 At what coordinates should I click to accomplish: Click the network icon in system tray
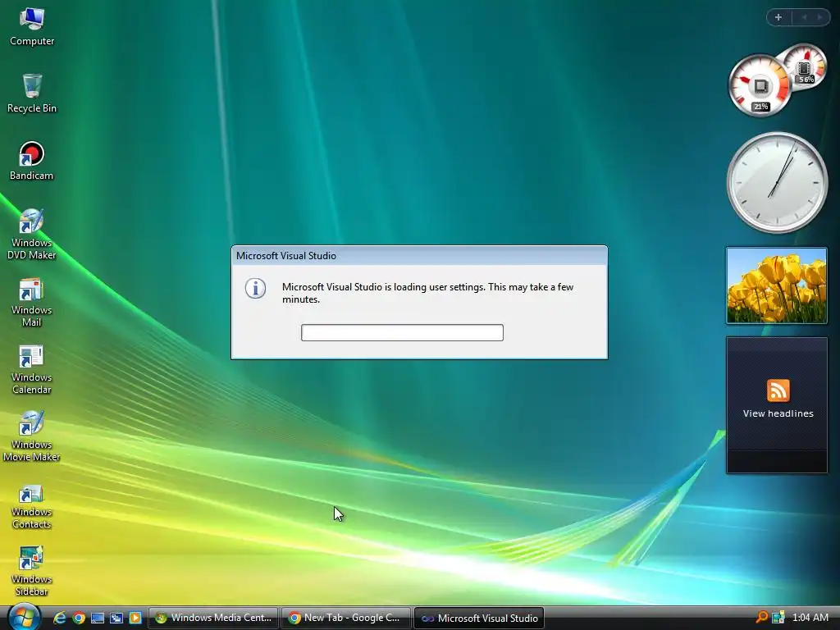coord(778,617)
